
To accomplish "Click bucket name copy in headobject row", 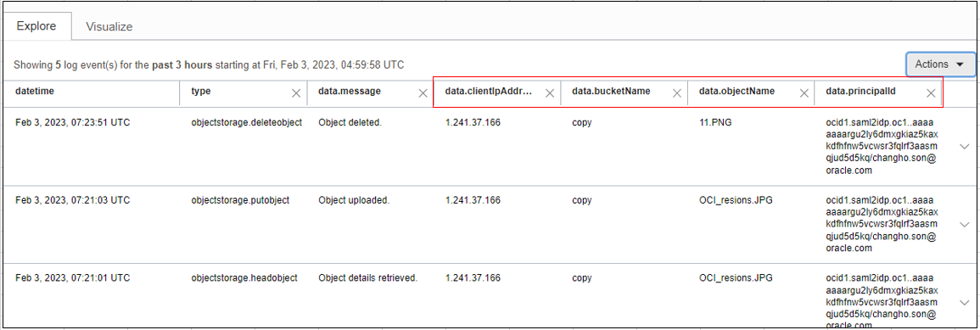I will tap(582, 279).
